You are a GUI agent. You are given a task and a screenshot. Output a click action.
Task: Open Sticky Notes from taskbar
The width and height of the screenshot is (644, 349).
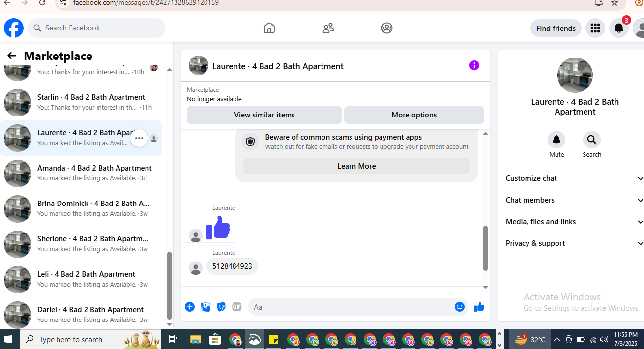tap(274, 339)
